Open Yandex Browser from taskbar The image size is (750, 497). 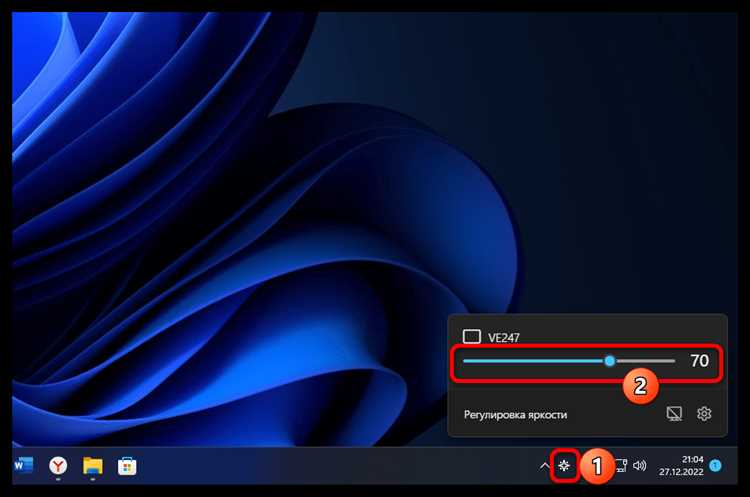click(x=58, y=465)
